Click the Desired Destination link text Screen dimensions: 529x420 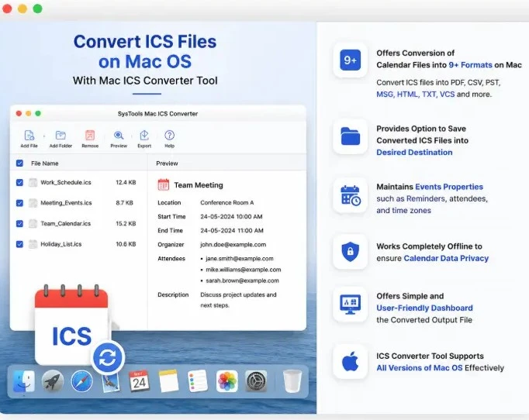point(414,153)
